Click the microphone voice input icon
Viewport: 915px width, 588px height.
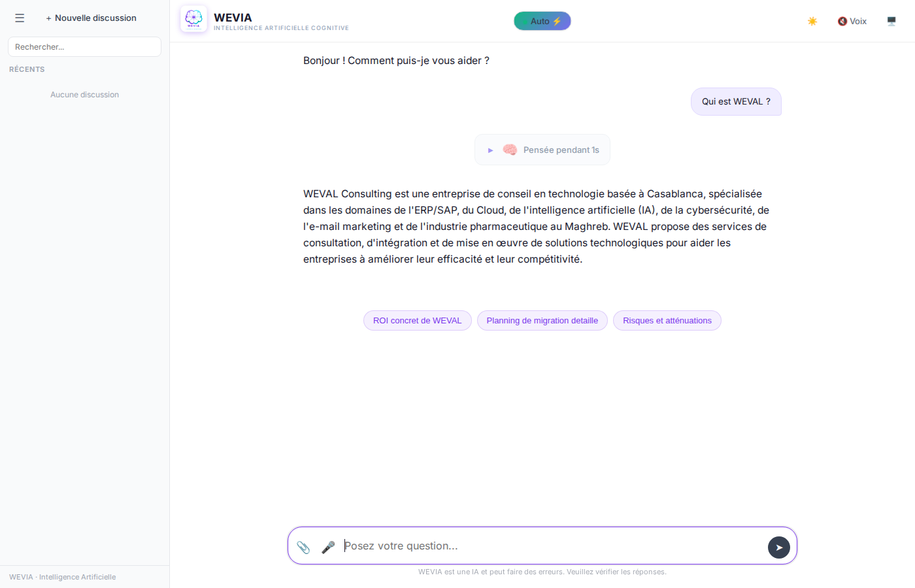328,547
